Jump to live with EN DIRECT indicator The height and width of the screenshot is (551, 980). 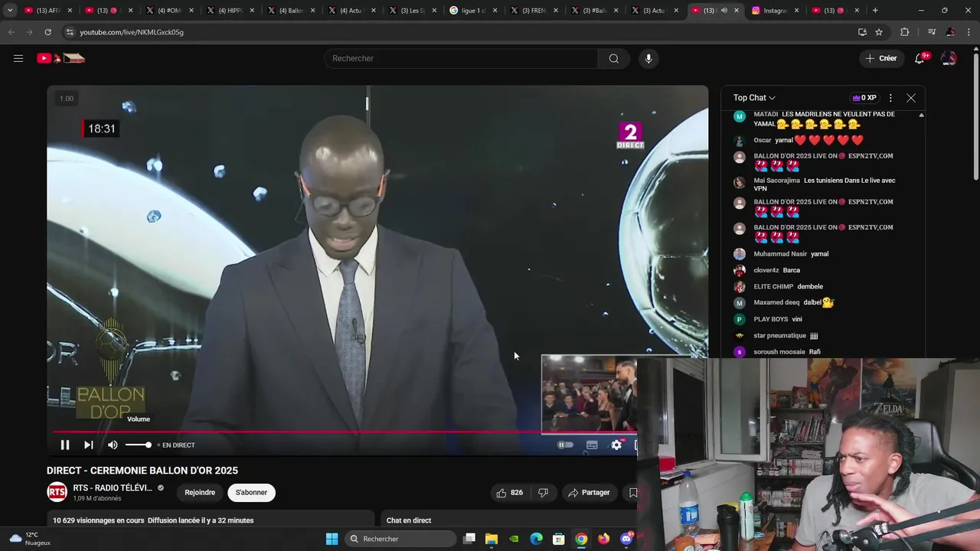coord(176,445)
